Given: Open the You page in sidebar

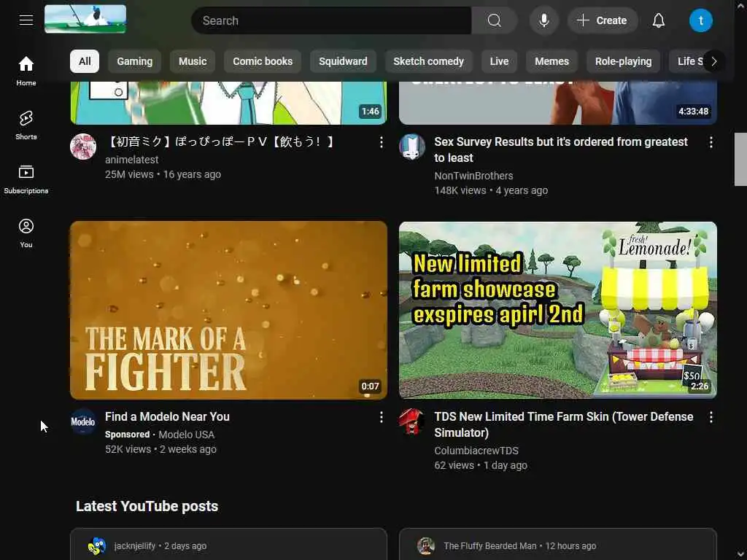Looking at the screenshot, I should click(26, 233).
